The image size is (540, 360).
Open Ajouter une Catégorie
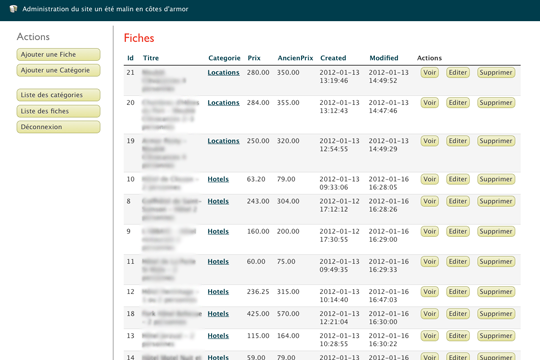(58, 70)
